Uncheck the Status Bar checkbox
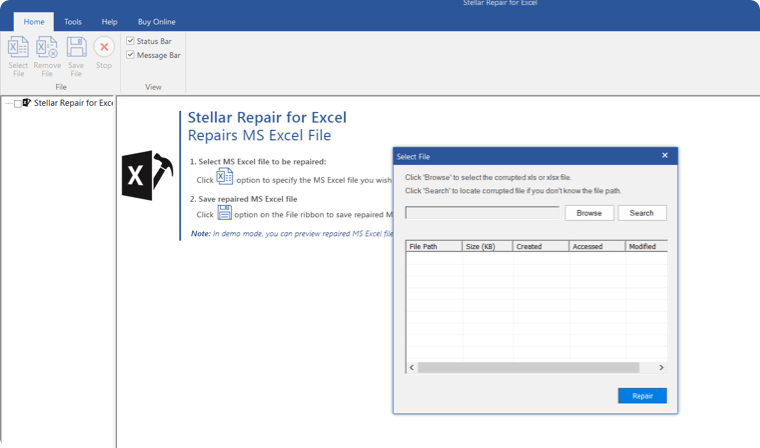The width and height of the screenshot is (760, 448). tap(130, 41)
